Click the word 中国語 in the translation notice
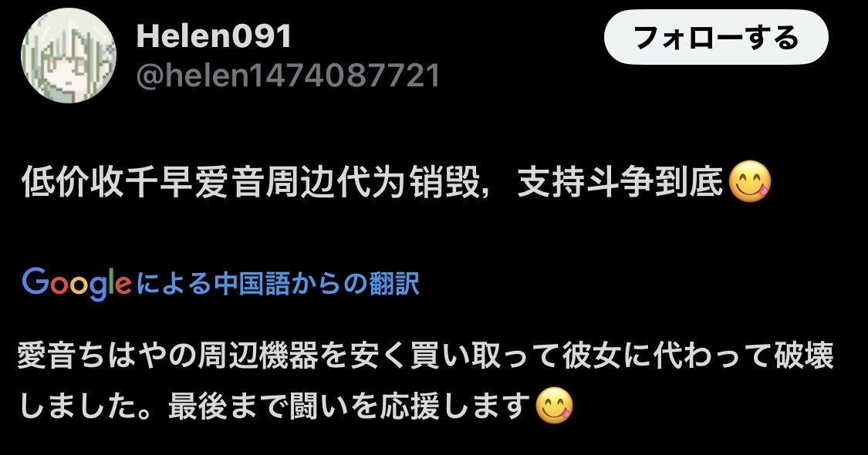868x455 pixels. pyautogui.click(x=255, y=283)
